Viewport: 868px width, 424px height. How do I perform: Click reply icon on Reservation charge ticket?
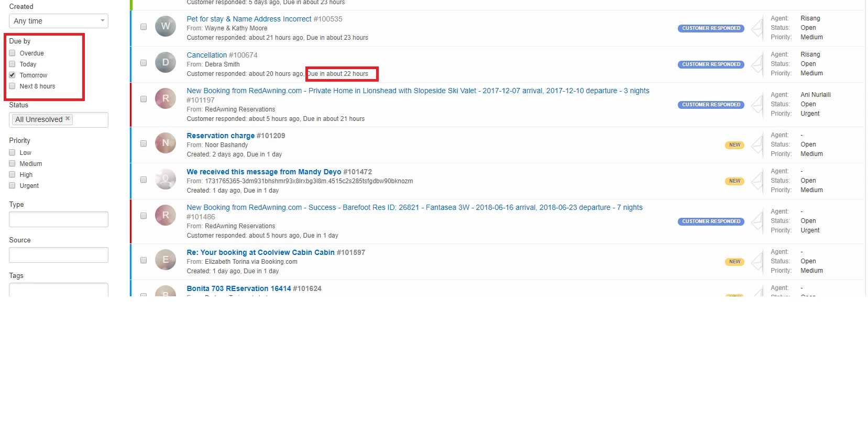pyautogui.click(x=757, y=144)
